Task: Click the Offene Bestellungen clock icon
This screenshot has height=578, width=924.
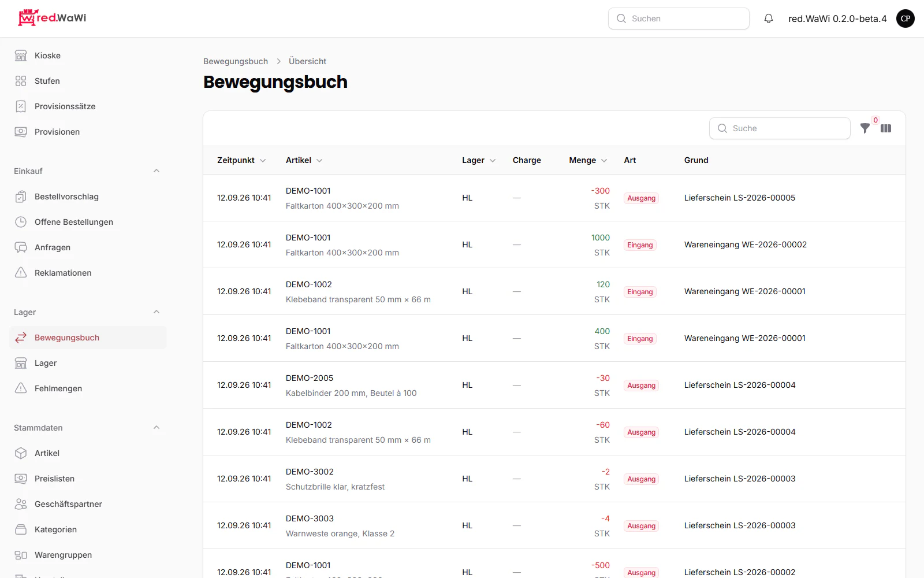Action: tap(21, 222)
